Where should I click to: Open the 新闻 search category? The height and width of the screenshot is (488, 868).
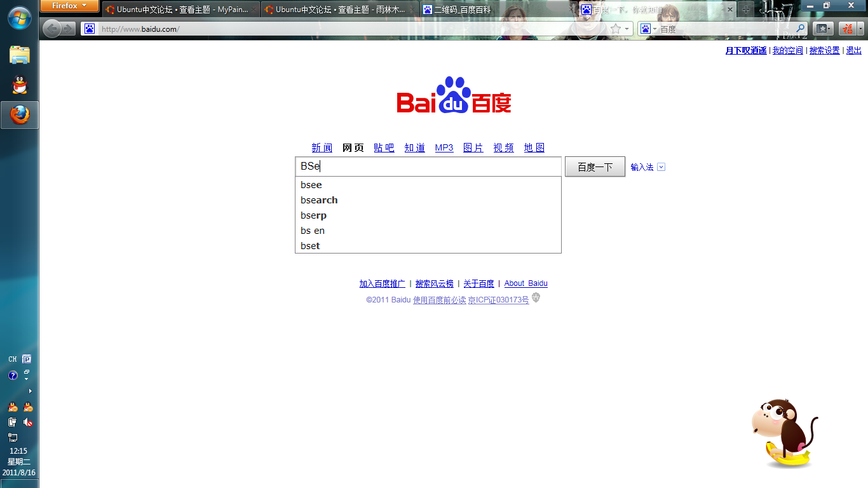[x=322, y=148]
